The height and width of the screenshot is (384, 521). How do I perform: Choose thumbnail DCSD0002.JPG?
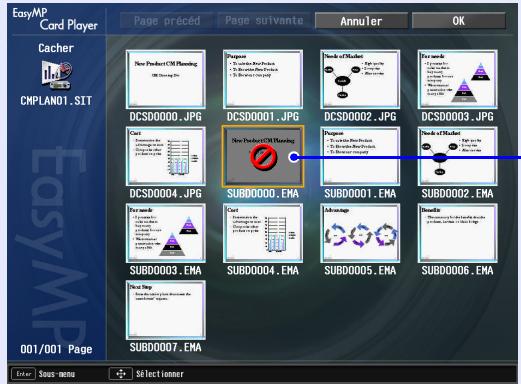[x=360, y=79]
